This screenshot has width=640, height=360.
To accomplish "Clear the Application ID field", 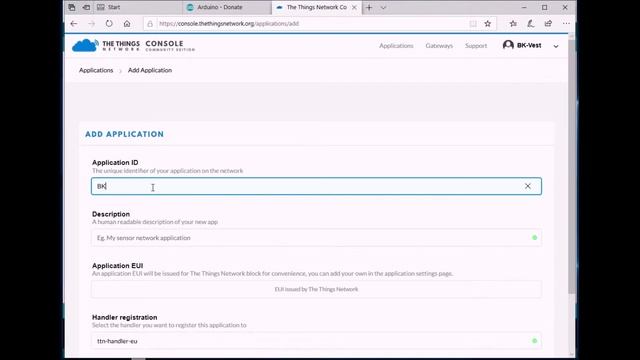I will [x=528, y=186].
